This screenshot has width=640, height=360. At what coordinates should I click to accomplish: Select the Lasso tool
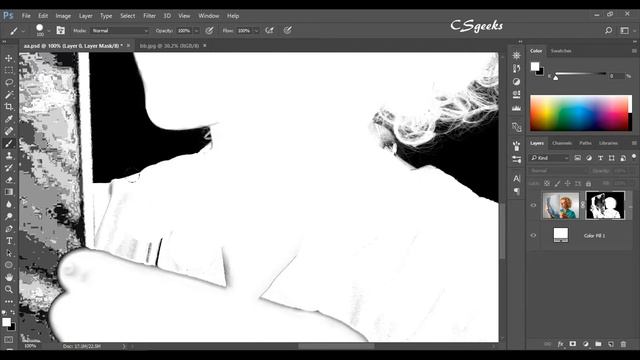9,82
